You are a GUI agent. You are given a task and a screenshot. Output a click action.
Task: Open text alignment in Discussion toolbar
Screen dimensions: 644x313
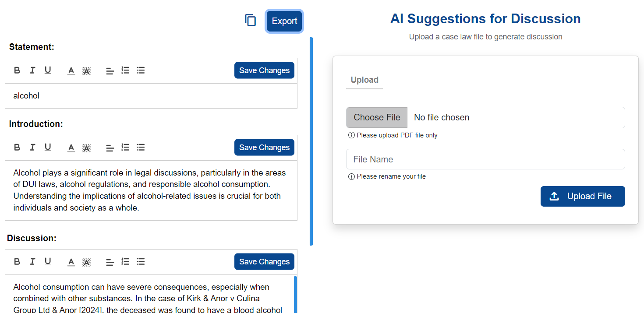(x=110, y=262)
